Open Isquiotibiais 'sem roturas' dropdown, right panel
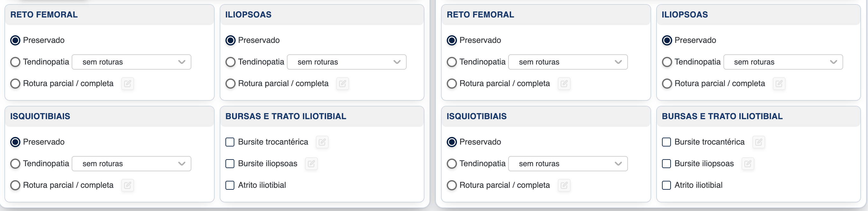This screenshot has height=211, width=868. pyautogui.click(x=568, y=164)
